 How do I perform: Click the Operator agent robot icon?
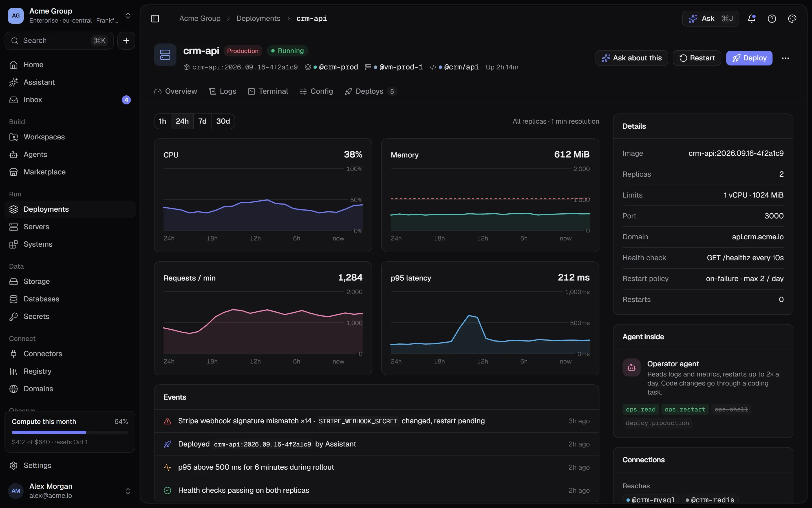pyautogui.click(x=631, y=367)
